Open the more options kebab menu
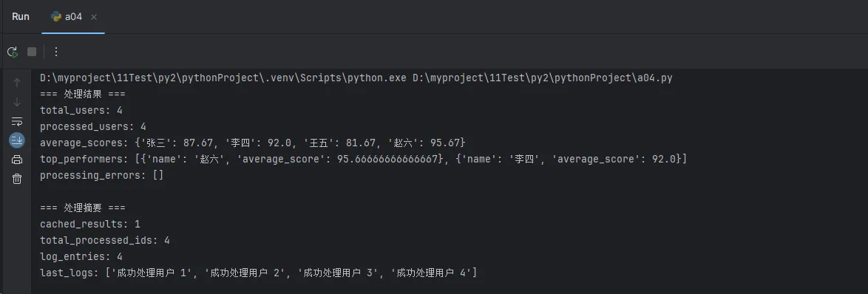Image resolution: width=868 pixels, height=294 pixels. [x=56, y=52]
